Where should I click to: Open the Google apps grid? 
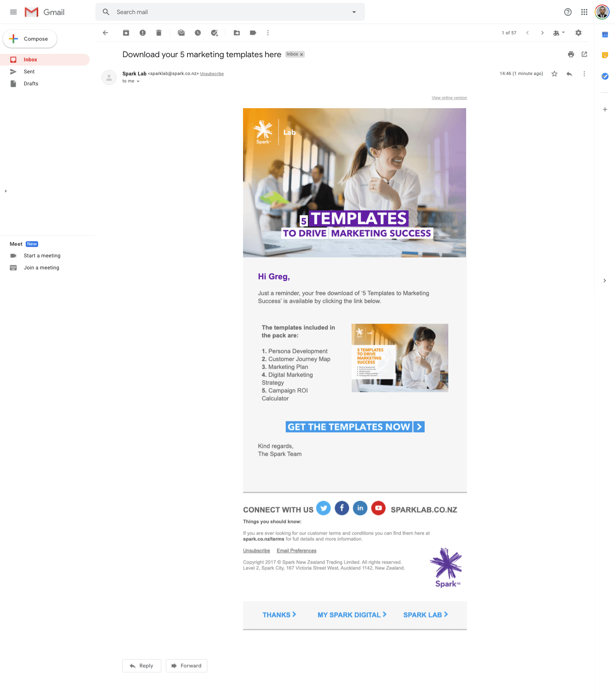(x=584, y=12)
